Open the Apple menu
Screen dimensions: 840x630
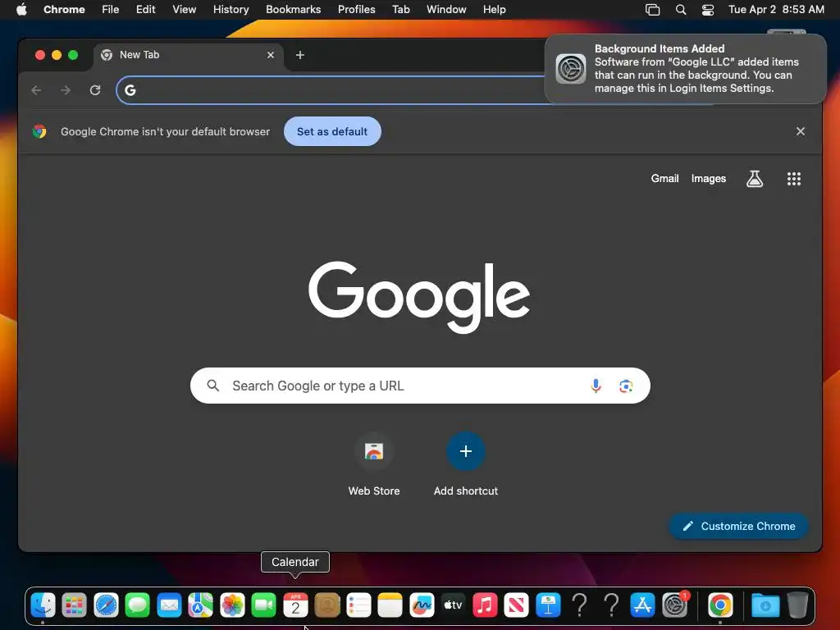point(21,10)
